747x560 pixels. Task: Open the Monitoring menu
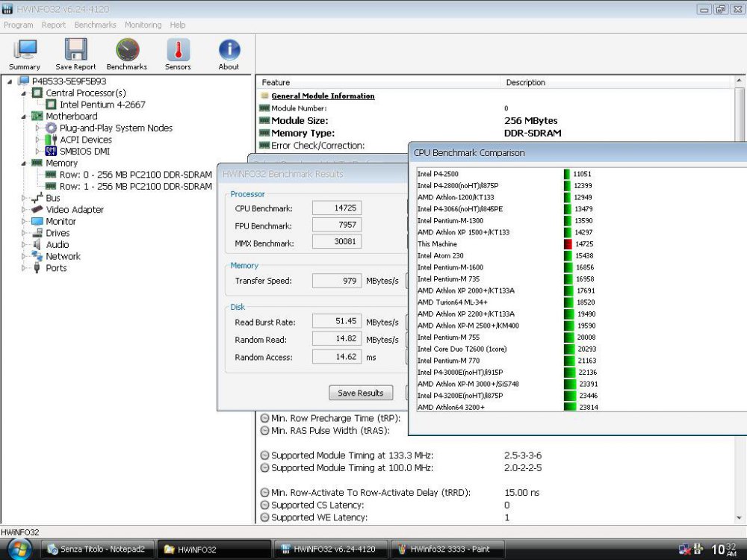[x=143, y=25]
